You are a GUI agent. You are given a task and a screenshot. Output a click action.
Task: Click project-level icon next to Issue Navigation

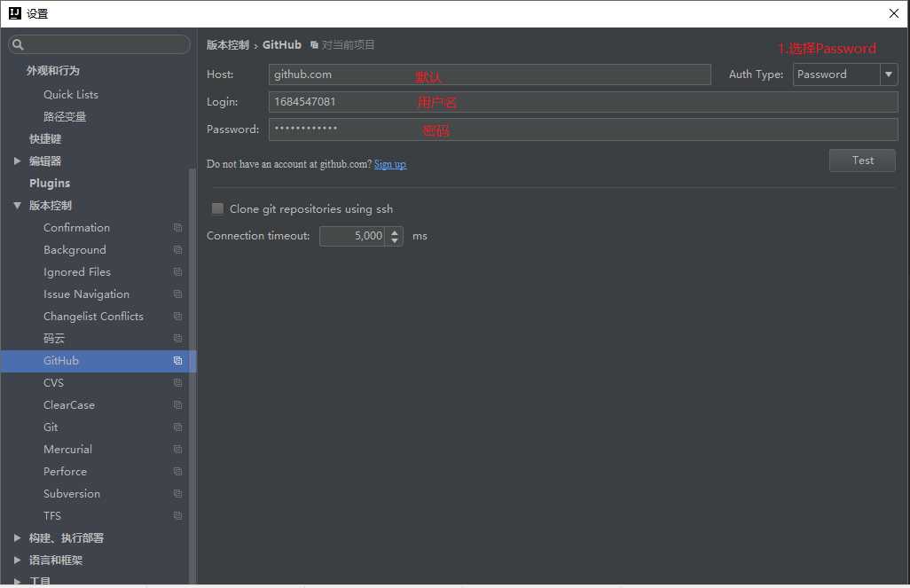point(177,294)
